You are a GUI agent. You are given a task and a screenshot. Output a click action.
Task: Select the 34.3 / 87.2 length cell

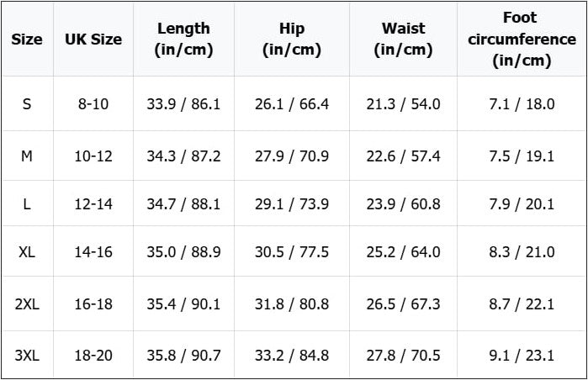183,156
